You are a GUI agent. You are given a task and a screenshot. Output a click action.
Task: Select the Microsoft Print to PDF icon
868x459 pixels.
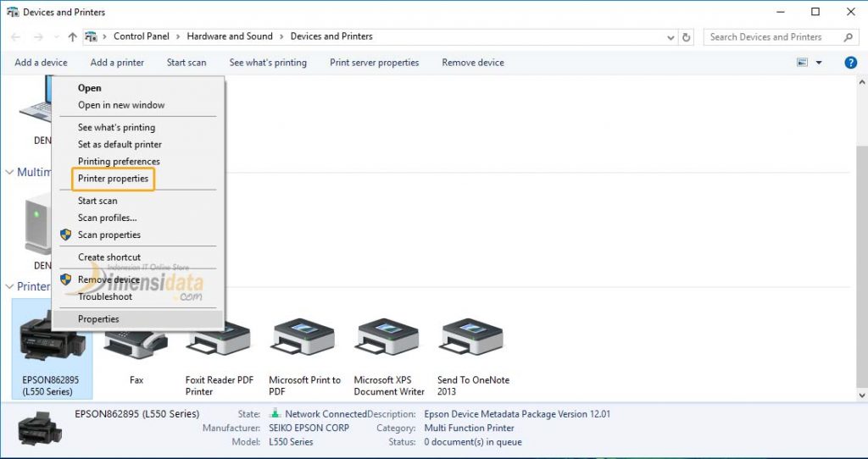point(304,337)
